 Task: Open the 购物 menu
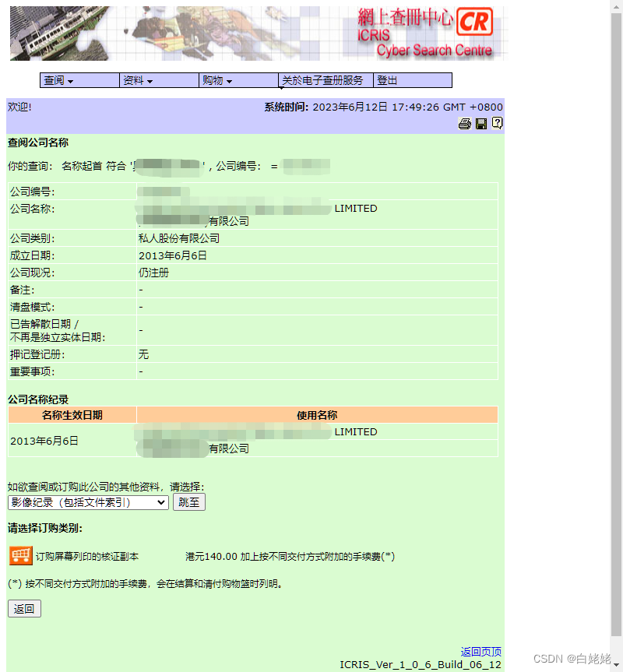tap(238, 80)
